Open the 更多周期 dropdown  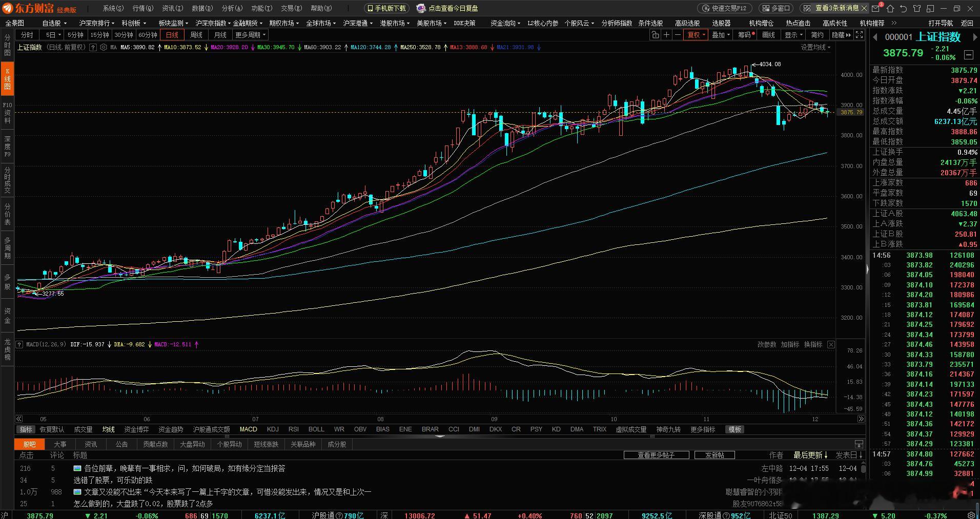251,35
